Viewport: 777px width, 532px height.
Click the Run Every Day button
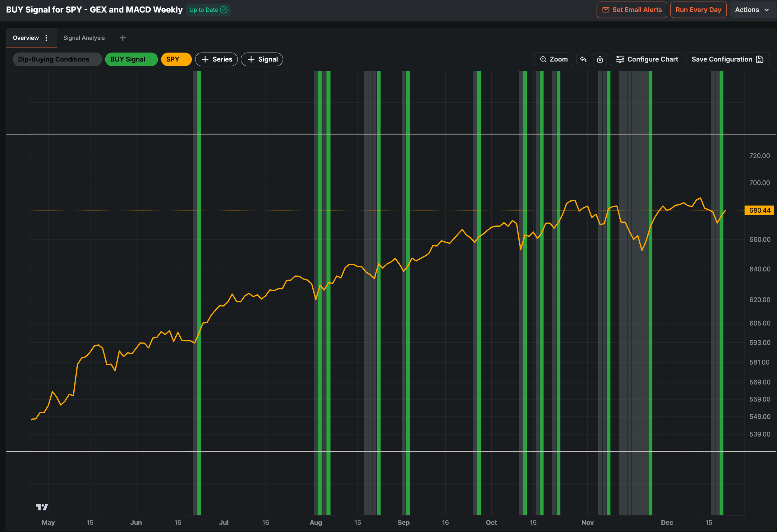[698, 10]
